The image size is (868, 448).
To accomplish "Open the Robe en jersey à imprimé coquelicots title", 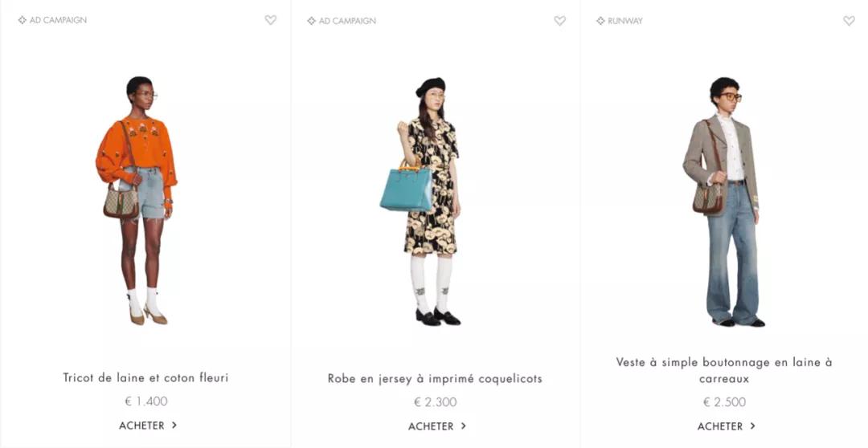I will coord(435,379).
